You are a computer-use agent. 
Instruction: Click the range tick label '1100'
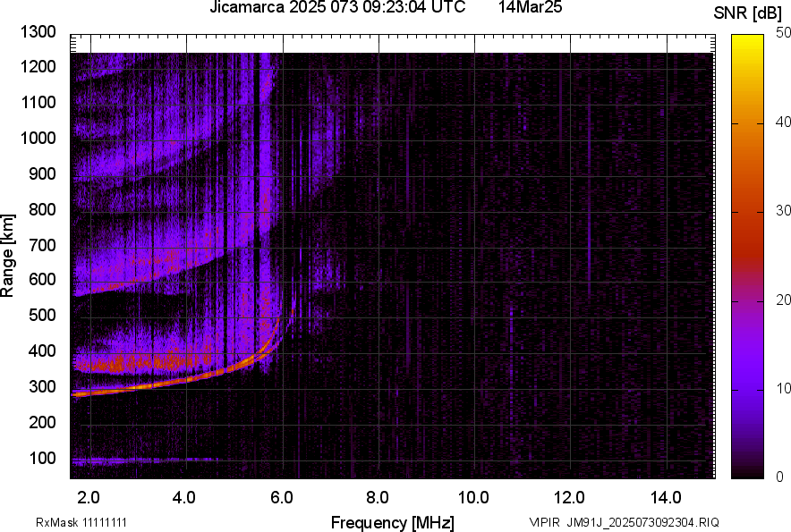[x=38, y=102]
